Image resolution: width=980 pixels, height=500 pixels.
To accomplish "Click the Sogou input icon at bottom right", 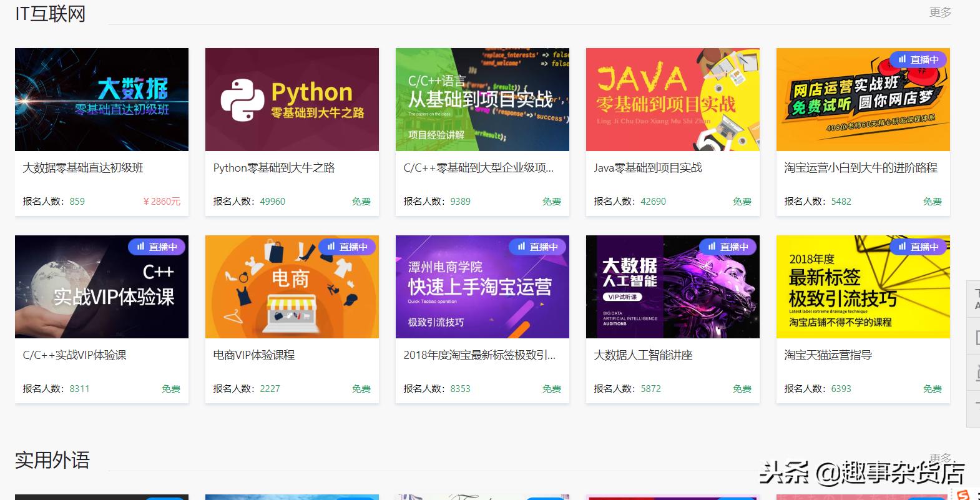I will pos(963,494).
